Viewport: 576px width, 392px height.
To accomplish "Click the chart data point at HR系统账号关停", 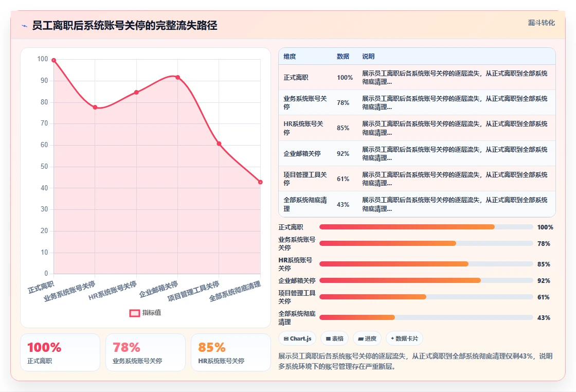I will coord(136,92).
